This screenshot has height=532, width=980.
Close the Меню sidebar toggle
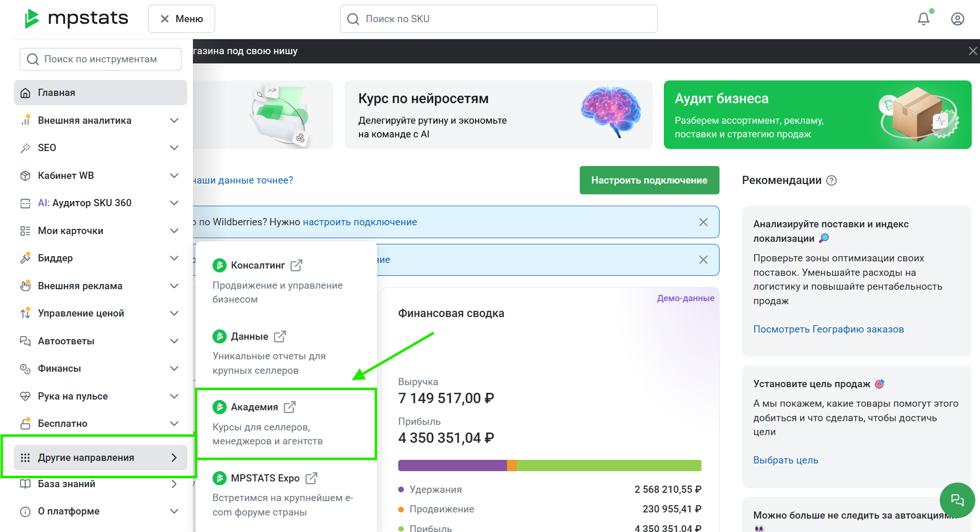[x=182, y=19]
